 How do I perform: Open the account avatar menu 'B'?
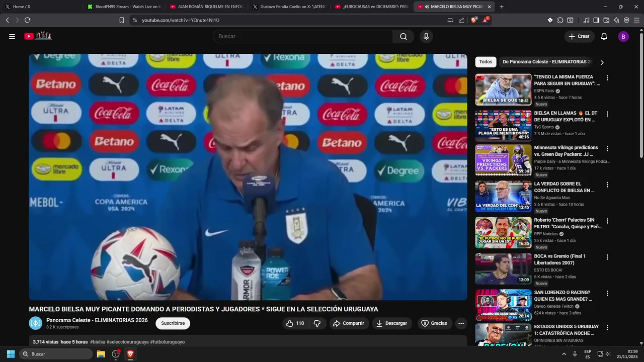tap(623, 36)
